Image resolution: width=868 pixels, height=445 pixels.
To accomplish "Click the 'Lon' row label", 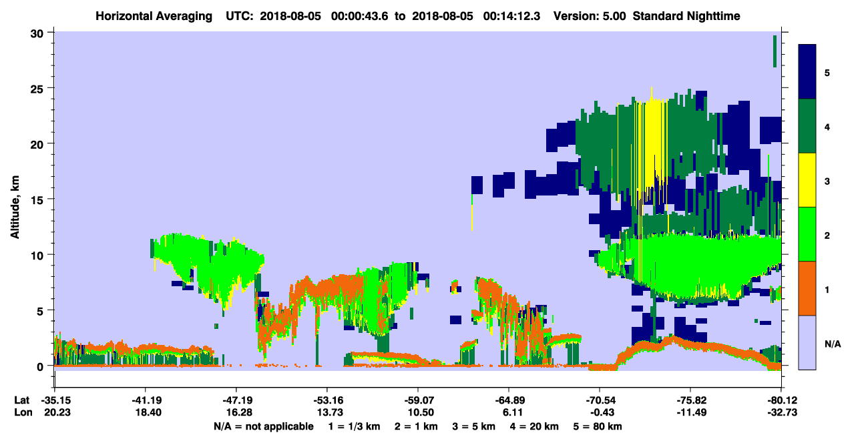I will pyautogui.click(x=22, y=413).
